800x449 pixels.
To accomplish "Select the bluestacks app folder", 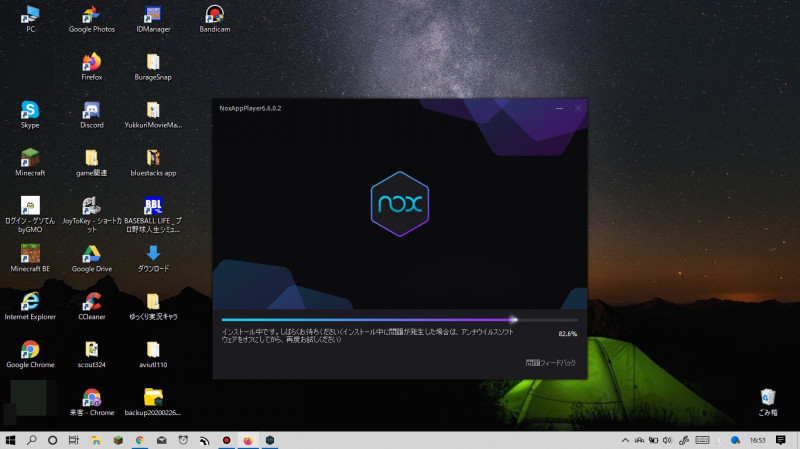I will [x=153, y=163].
